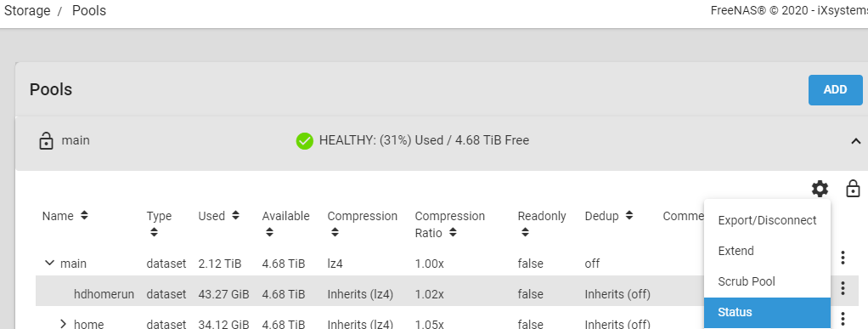Image resolution: width=868 pixels, height=329 pixels.
Task: Open the pool settings gear icon
Action: point(820,189)
